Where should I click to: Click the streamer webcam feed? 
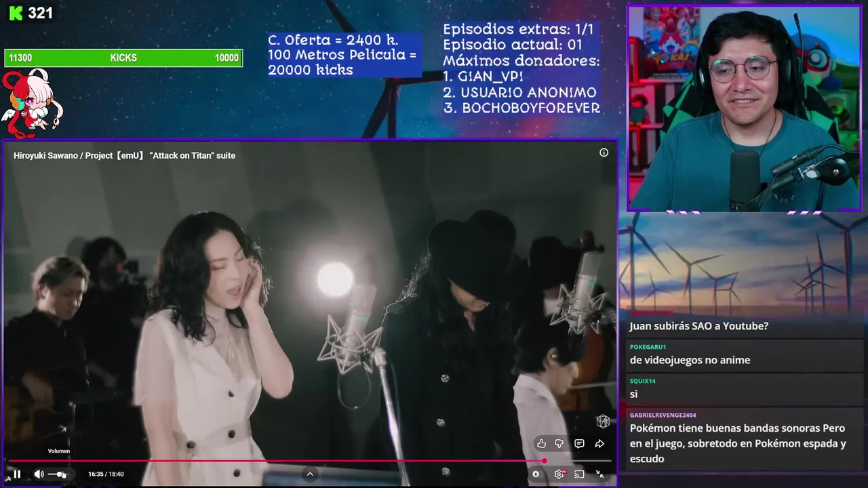(745, 109)
